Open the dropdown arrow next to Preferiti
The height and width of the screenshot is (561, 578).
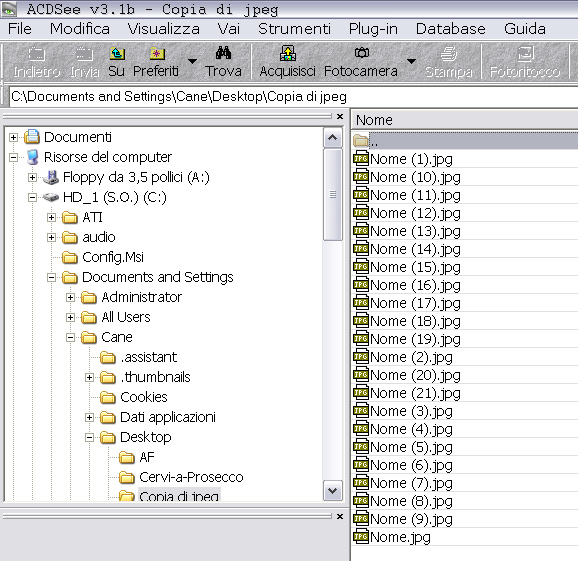(192, 61)
